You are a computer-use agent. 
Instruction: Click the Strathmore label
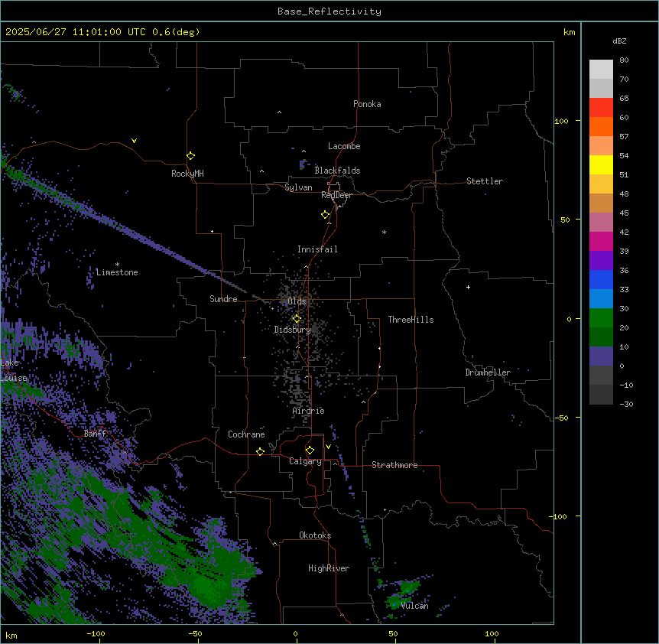[x=394, y=465]
